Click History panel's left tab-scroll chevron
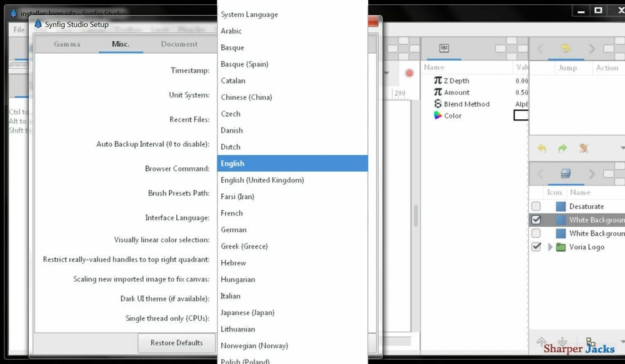625x364 pixels. [x=540, y=49]
